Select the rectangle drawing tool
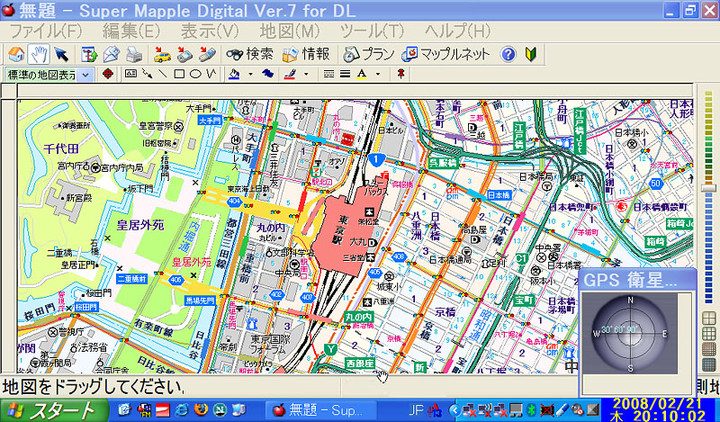The height and width of the screenshot is (422, 720). [179, 73]
